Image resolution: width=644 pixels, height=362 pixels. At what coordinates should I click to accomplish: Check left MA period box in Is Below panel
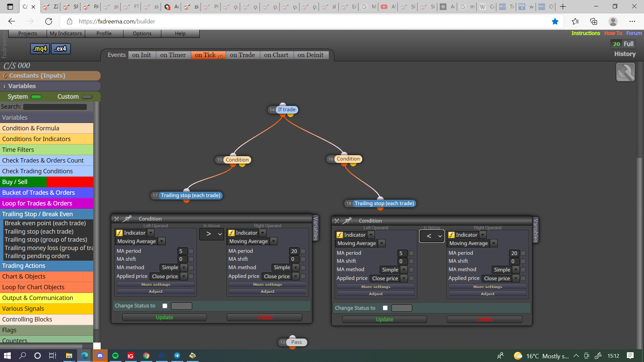pyautogui.click(x=412, y=253)
